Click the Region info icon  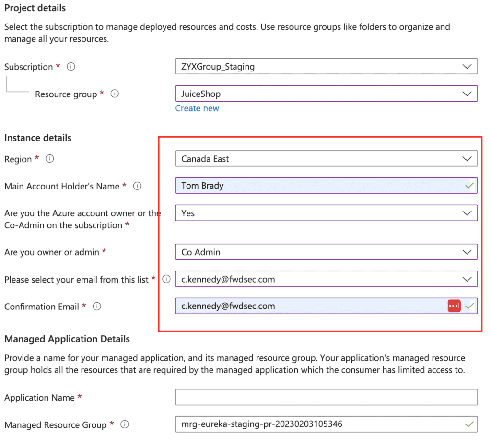[x=49, y=158]
